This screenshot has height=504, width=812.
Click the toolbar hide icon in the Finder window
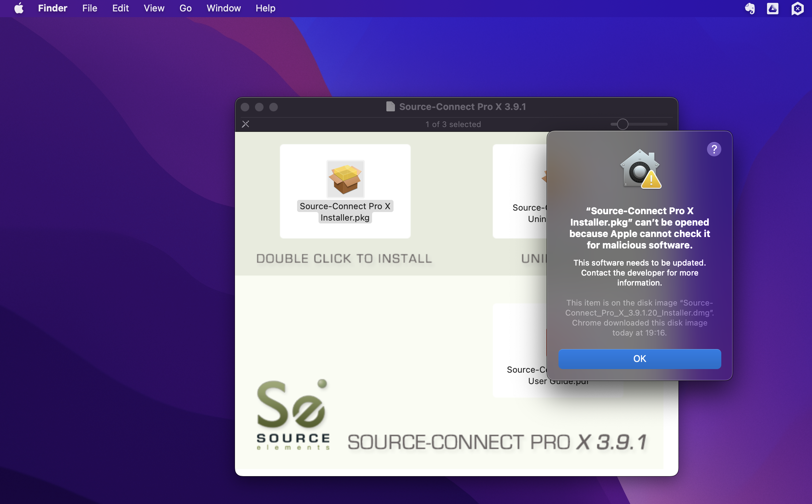click(246, 124)
